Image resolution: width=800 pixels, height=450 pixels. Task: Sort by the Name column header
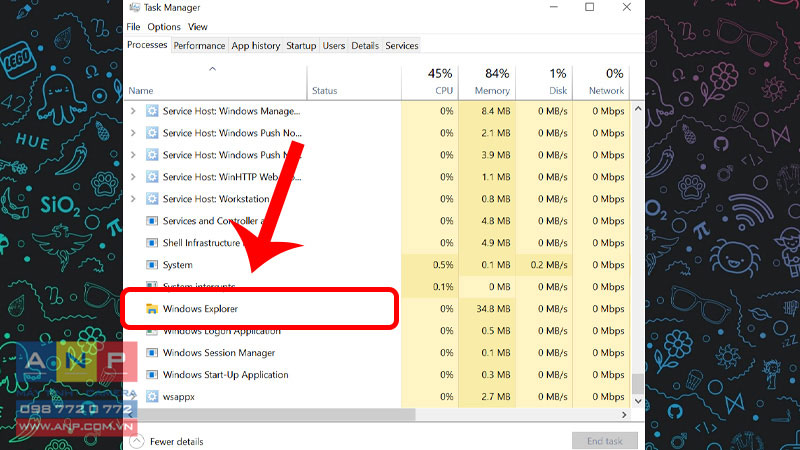point(141,90)
